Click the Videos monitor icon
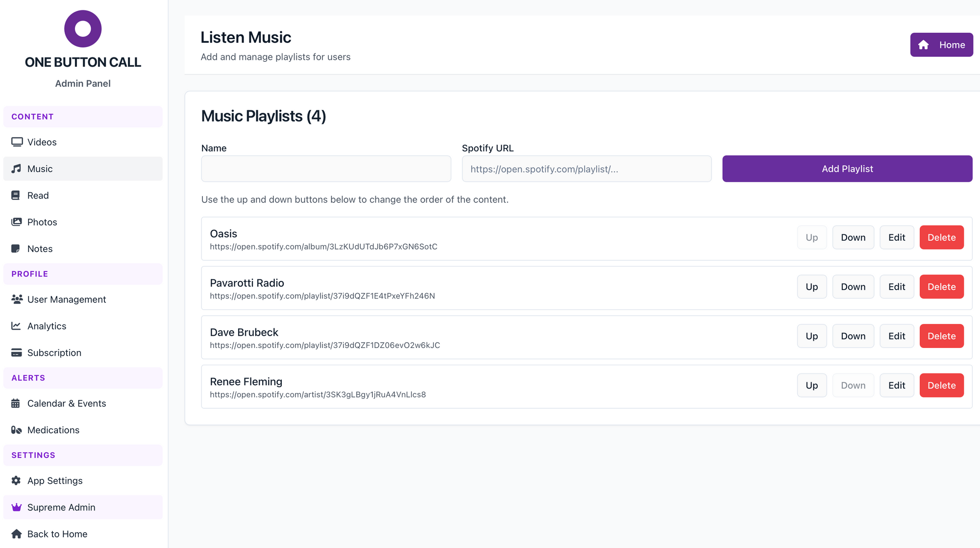 tap(17, 142)
